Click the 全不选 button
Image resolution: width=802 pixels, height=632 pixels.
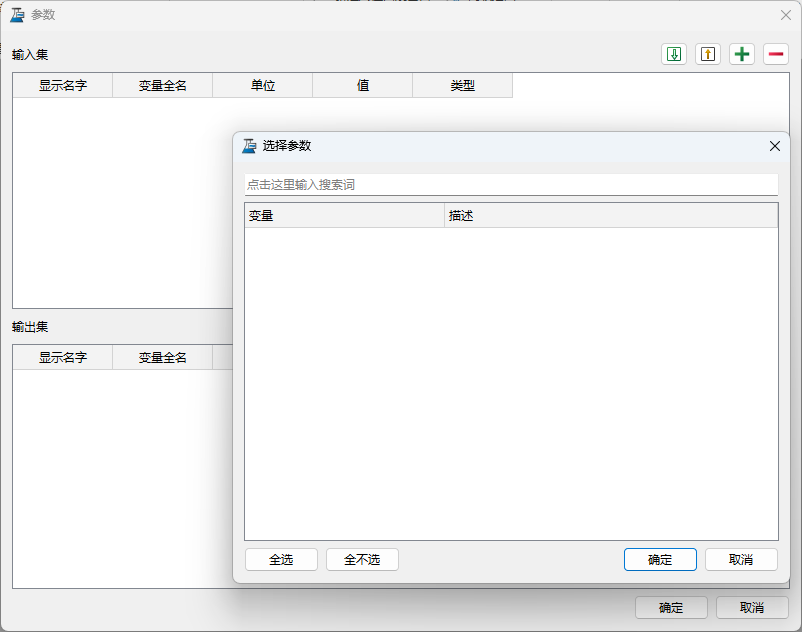point(362,560)
